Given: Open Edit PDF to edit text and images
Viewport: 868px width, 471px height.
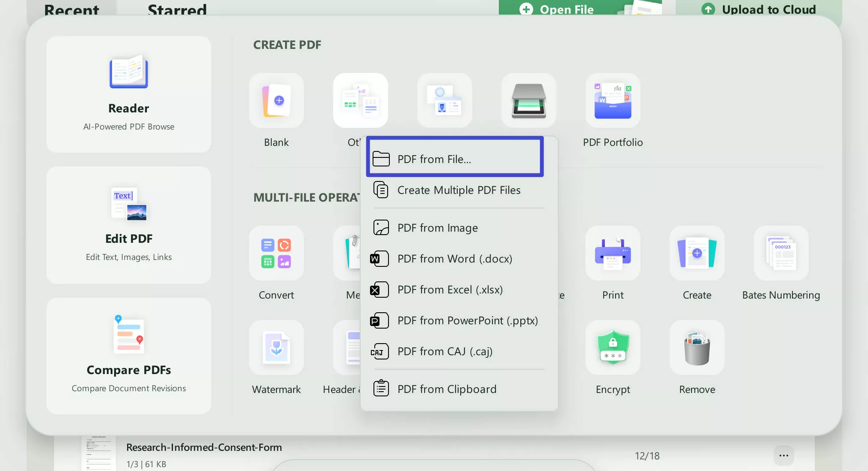Looking at the screenshot, I should coord(128,225).
